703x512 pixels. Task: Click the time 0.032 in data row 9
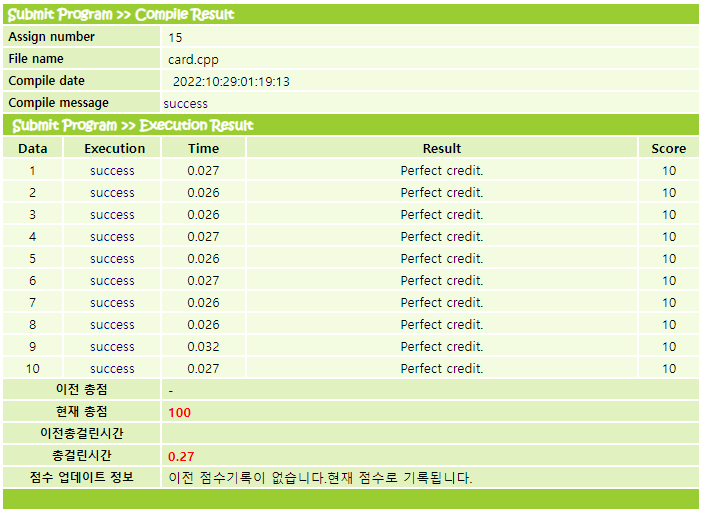pos(203,347)
